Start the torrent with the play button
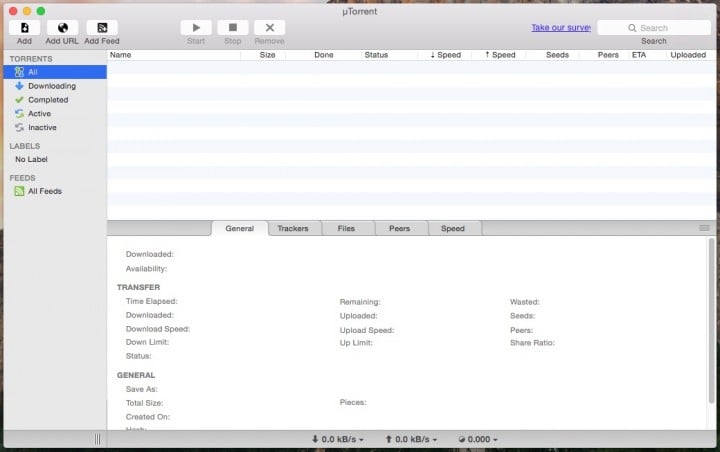Screen dimensions: 720x452 point(196,28)
